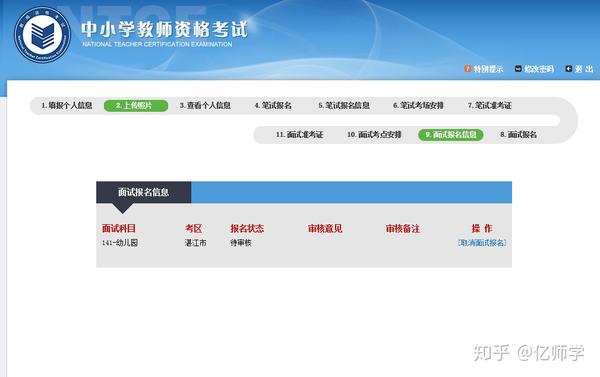The image size is (600, 377).
Task: Click the 审核备注 column header
Action: (x=403, y=229)
